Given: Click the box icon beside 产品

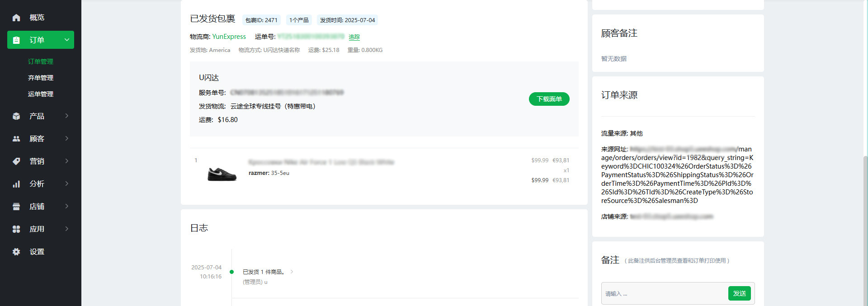Looking at the screenshot, I should (16, 116).
